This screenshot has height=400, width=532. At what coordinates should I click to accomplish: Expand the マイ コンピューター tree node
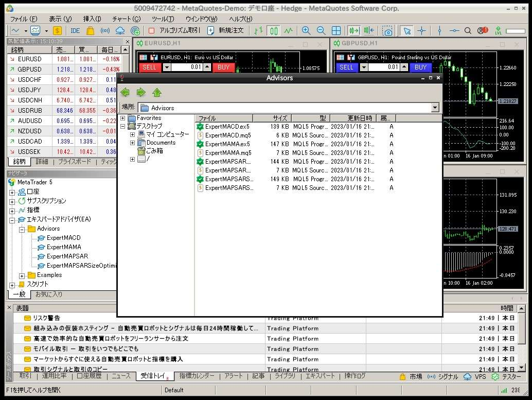[133, 135]
